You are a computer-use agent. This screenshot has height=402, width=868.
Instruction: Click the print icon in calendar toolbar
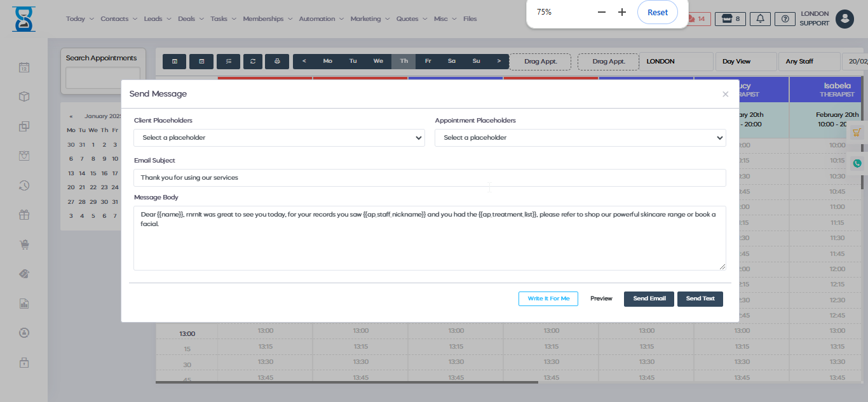[x=276, y=61]
